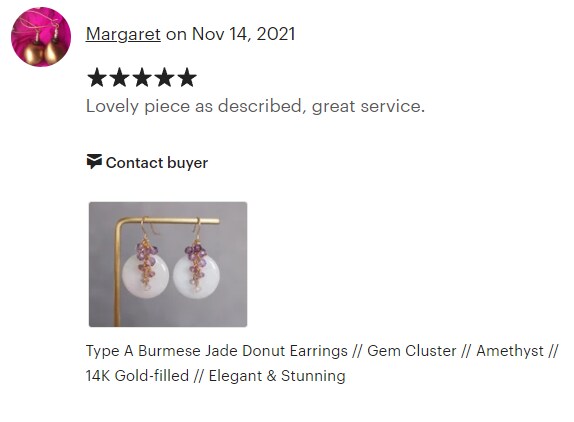
Task: Click the first rating star
Action: 97,77
